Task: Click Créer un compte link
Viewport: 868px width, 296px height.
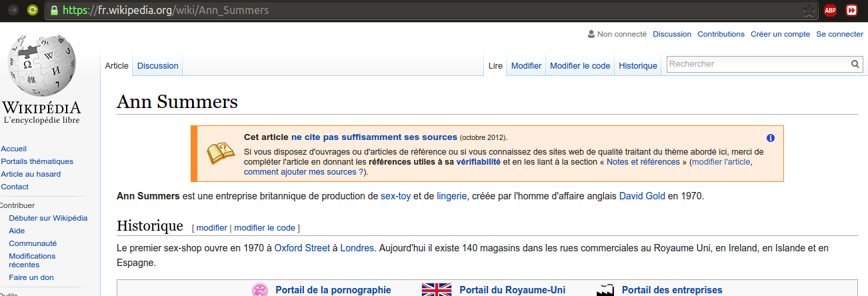Action: click(x=780, y=34)
